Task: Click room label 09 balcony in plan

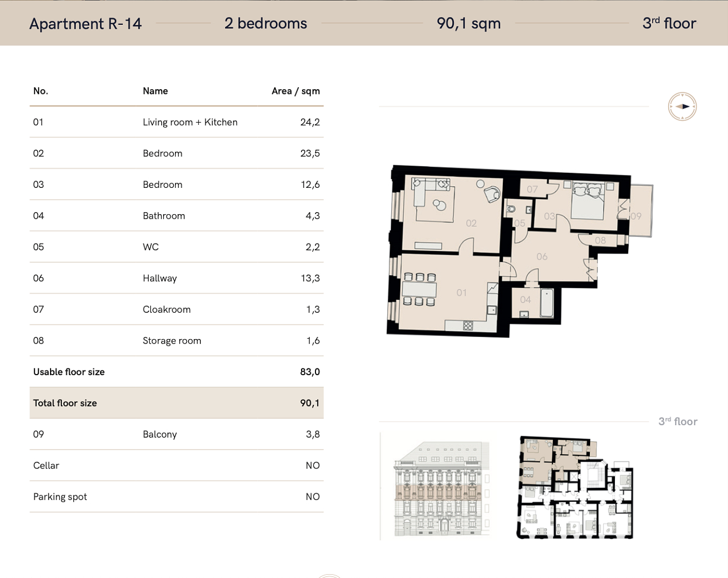Action: point(636,216)
